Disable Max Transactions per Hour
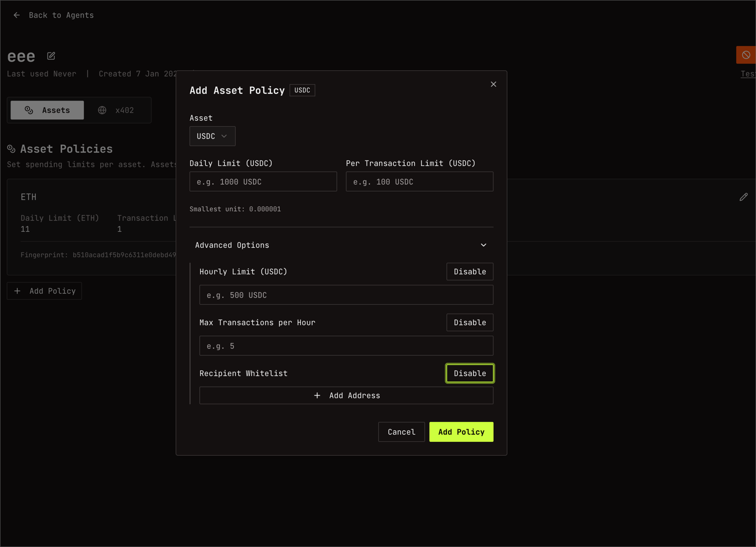Viewport: 756px width, 547px height. coord(470,322)
